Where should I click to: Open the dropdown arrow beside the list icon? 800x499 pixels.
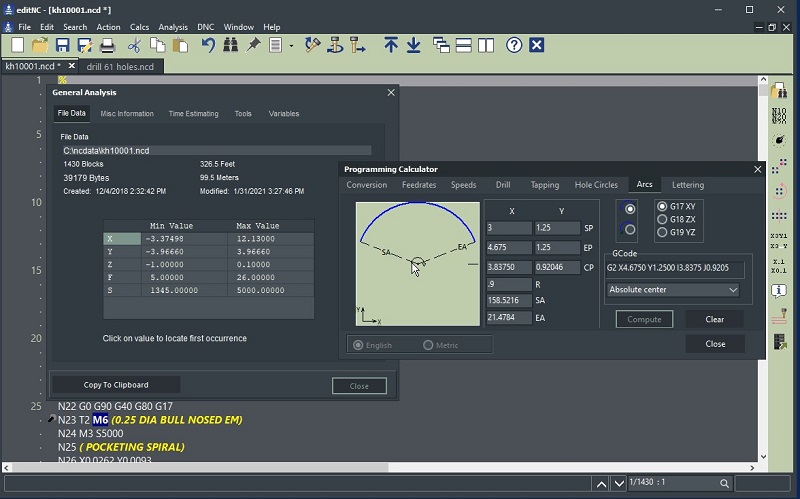point(291,46)
